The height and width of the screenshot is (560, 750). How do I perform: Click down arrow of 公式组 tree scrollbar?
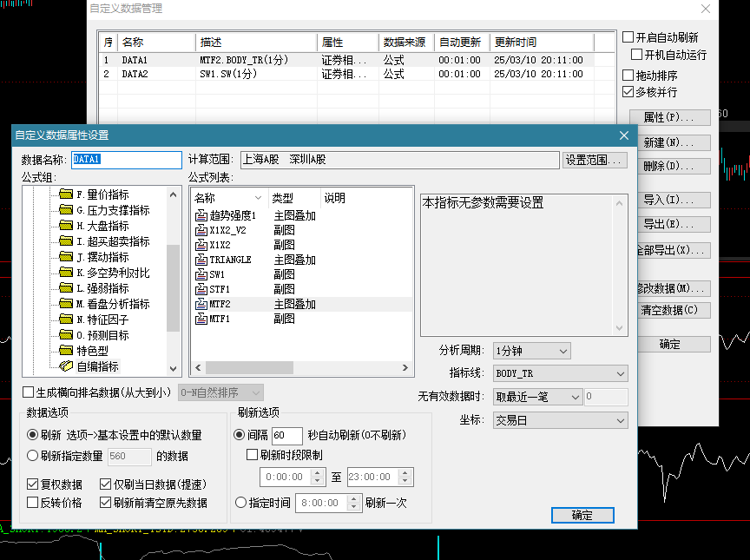173,369
